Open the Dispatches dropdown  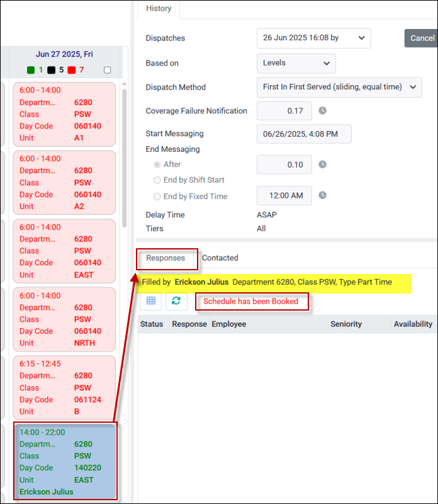click(x=314, y=38)
